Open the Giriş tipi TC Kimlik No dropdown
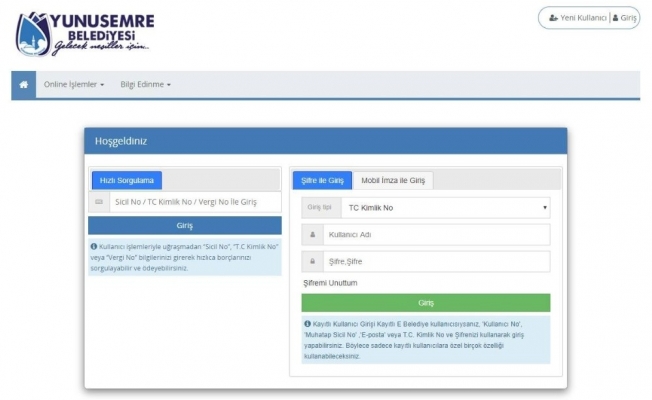Image resolution: width=652 pixels, height=400 pixels. pos(444,207)
